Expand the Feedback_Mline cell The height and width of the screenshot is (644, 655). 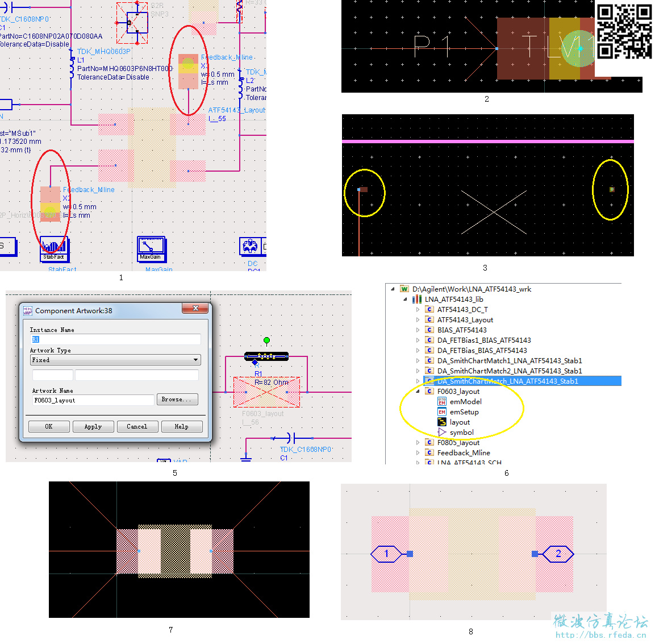coord(418,452)
